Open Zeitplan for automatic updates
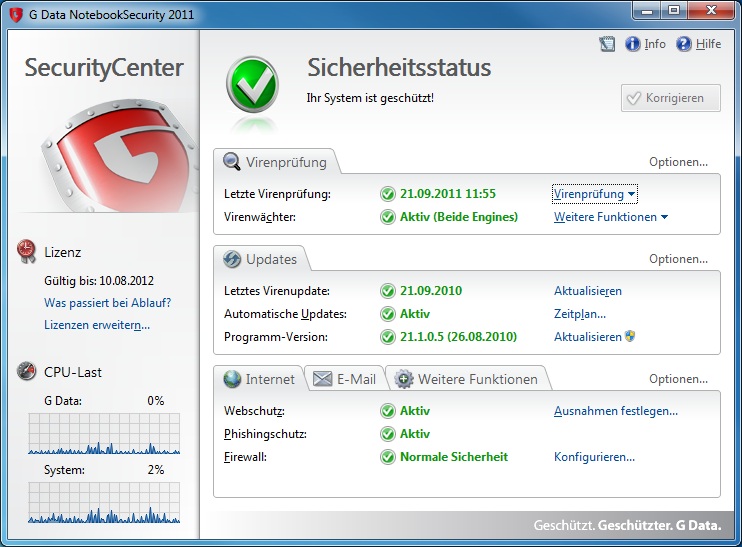This screenshot has height=547, width=742. tap(580, 314)
